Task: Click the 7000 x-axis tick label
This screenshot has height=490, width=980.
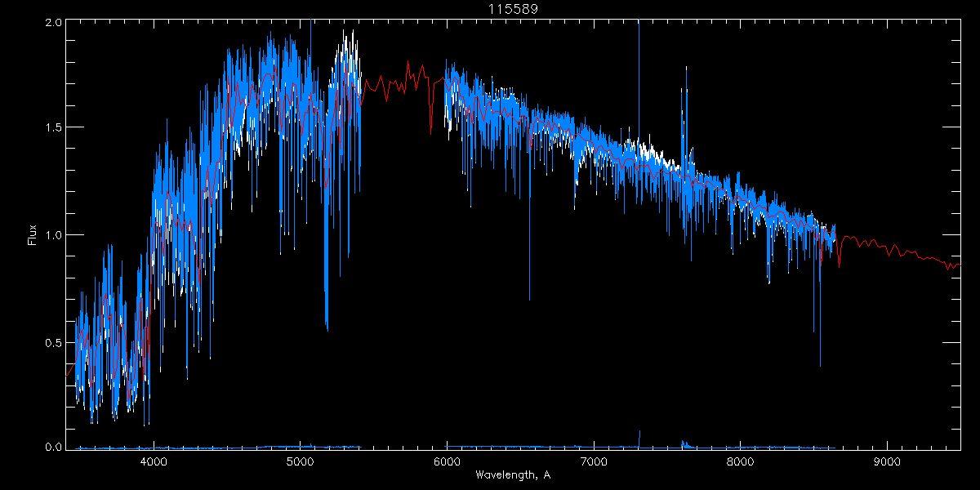Action: 593,461
